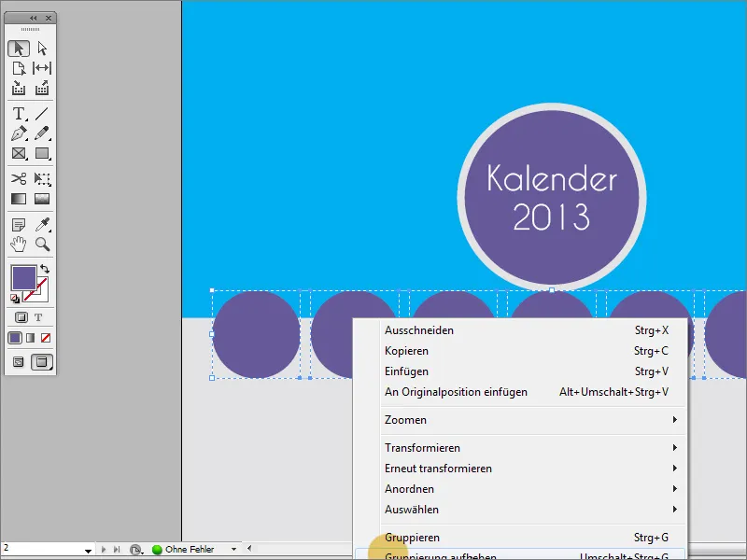The image size is (747, 560).
Task: Open the Transformieren submenu
Action: 522,448
